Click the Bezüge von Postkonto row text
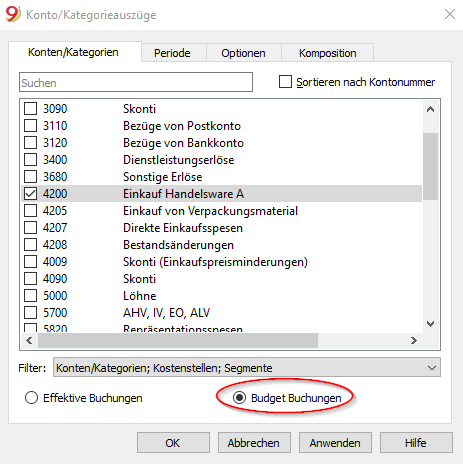 tap(182, 126)
